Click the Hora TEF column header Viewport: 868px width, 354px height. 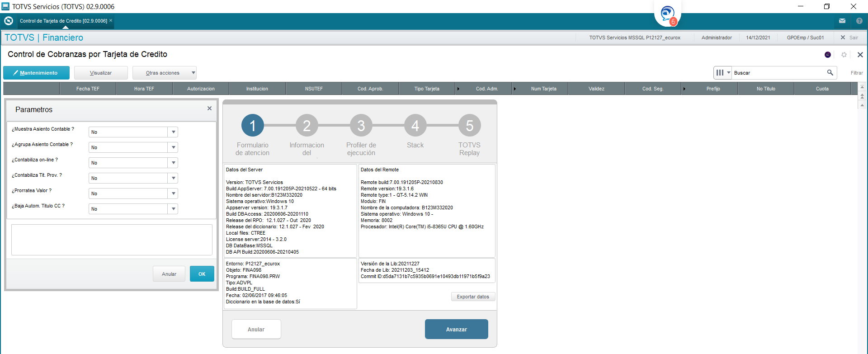[x=144, y=89]
